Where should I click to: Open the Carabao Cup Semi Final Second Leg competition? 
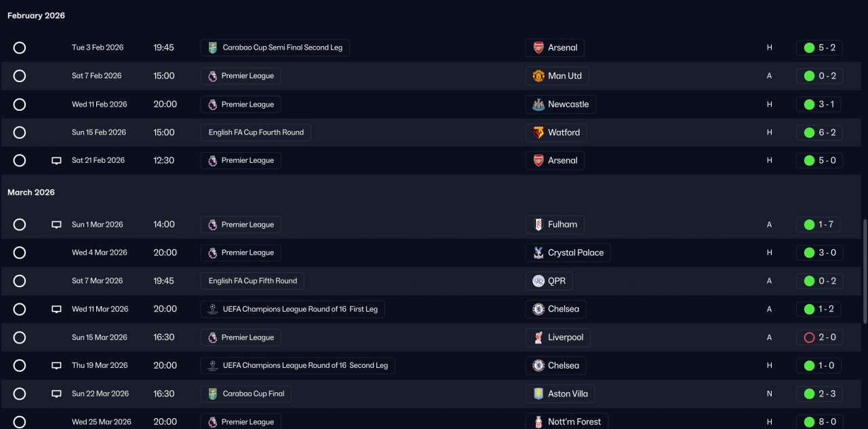(x=275, y=48)
